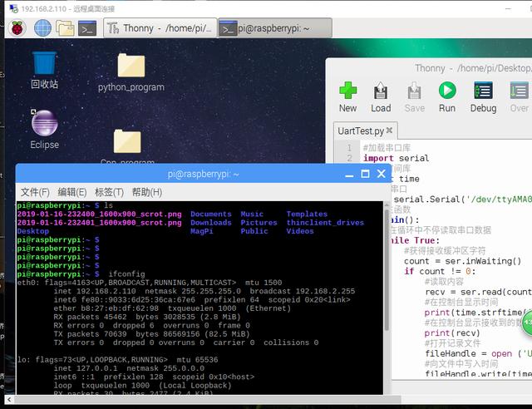The width and height of the screenshot is (532, 409).
Task: Click the remote desktop connection title icon
Action: 13,9
